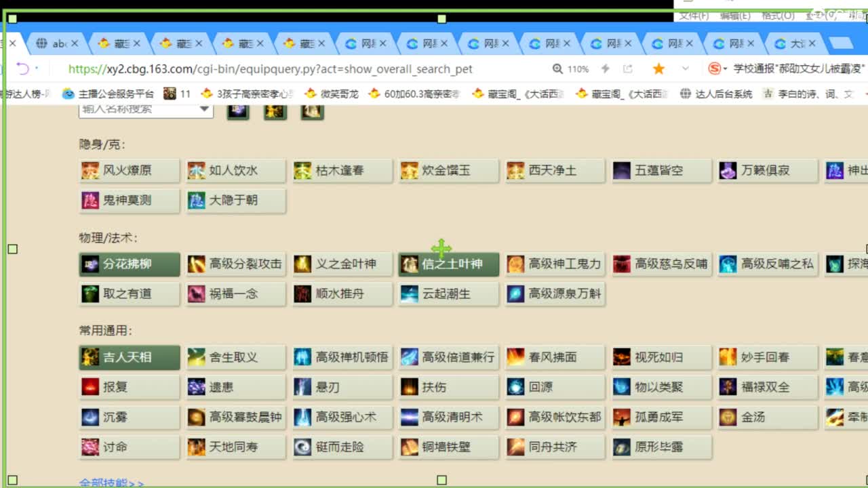
Task: Choose the 高级暮鼓晨钟 skill button
Action: (x=236, y=418)
